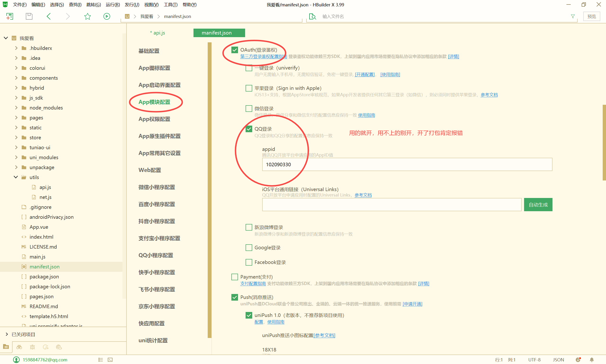Click the notification bell icon

592,360
